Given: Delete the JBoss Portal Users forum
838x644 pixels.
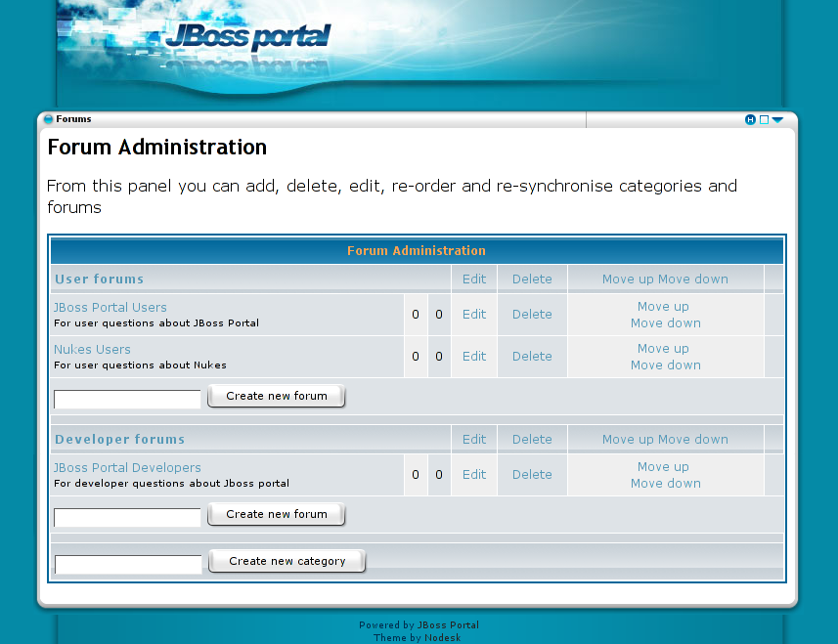Looking at the screenshot, I should click(532, 314).
